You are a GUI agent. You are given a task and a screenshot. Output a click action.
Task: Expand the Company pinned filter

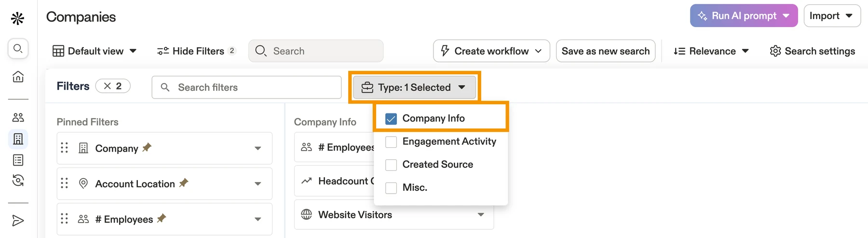(258, 148)
